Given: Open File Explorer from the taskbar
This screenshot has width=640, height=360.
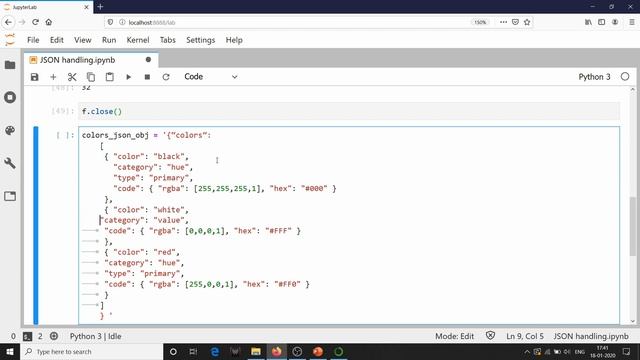Looking at the screenshot, I should click(x=256, y=351).
